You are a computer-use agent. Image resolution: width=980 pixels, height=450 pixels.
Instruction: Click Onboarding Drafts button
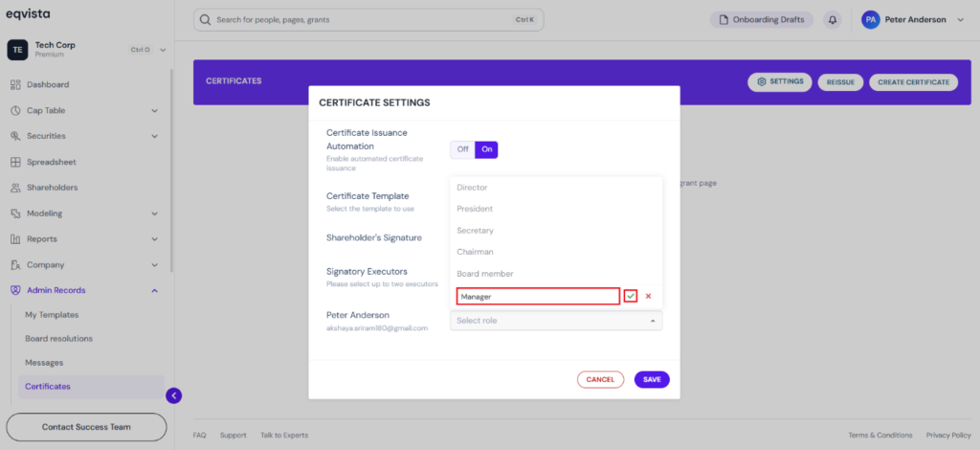762,20
